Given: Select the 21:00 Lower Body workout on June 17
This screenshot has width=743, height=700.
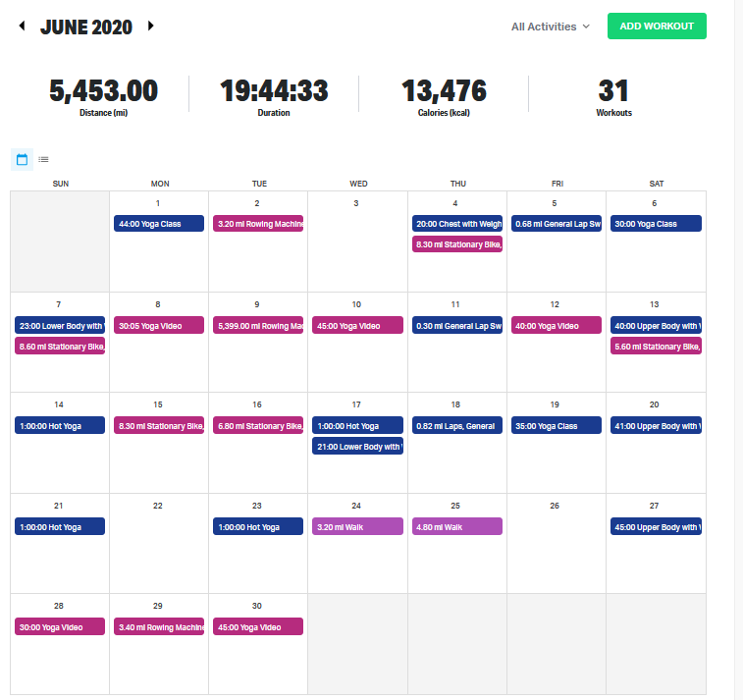Looking at the screenshot, I should click(357, 447).
